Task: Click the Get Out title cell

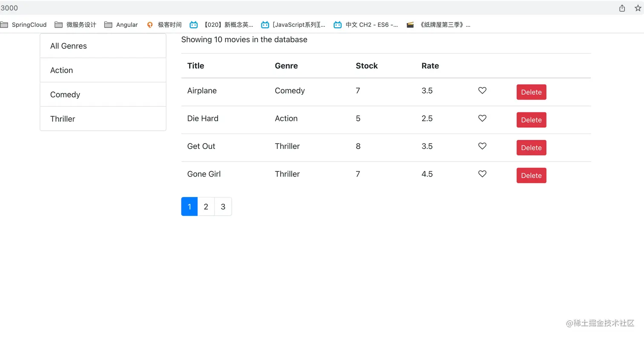Action: (x=201, y=146)
